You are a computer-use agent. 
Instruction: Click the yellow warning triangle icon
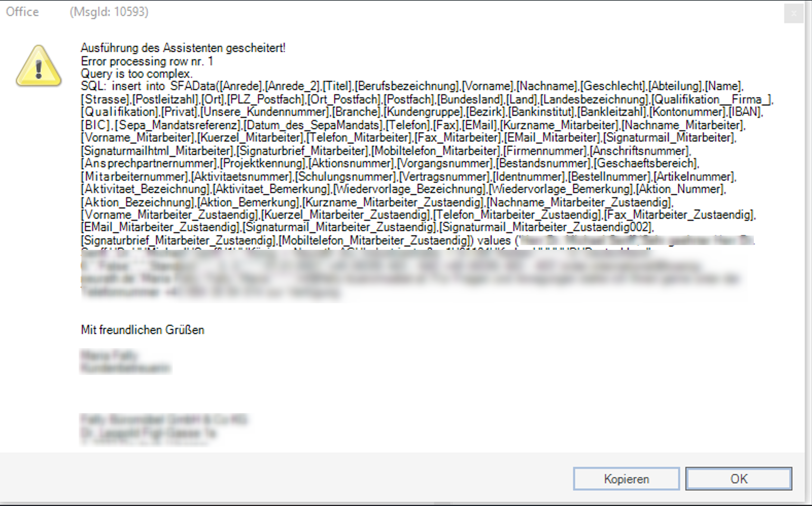(x=39, y=65)
